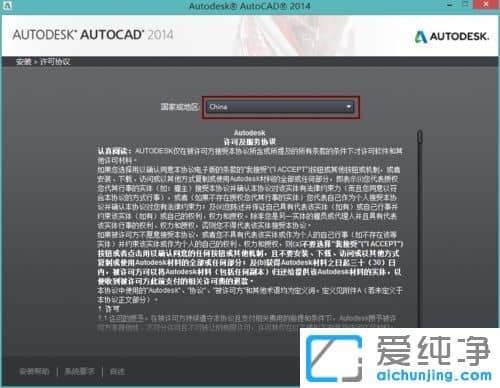
Task: Minimize the AutoCAD 2014 installer window
Action: (x=450, y=5)
